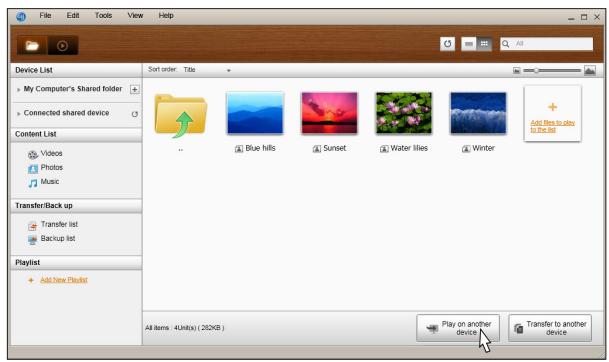
Task: Open the File menu
Action: 45,16
